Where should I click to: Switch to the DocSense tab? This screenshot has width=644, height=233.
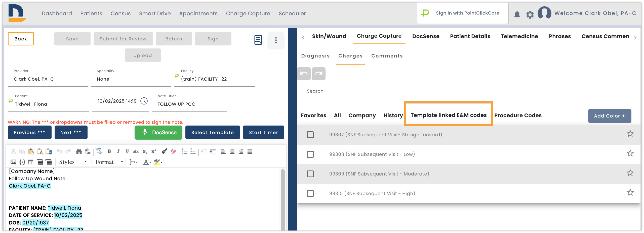point(426,36)
